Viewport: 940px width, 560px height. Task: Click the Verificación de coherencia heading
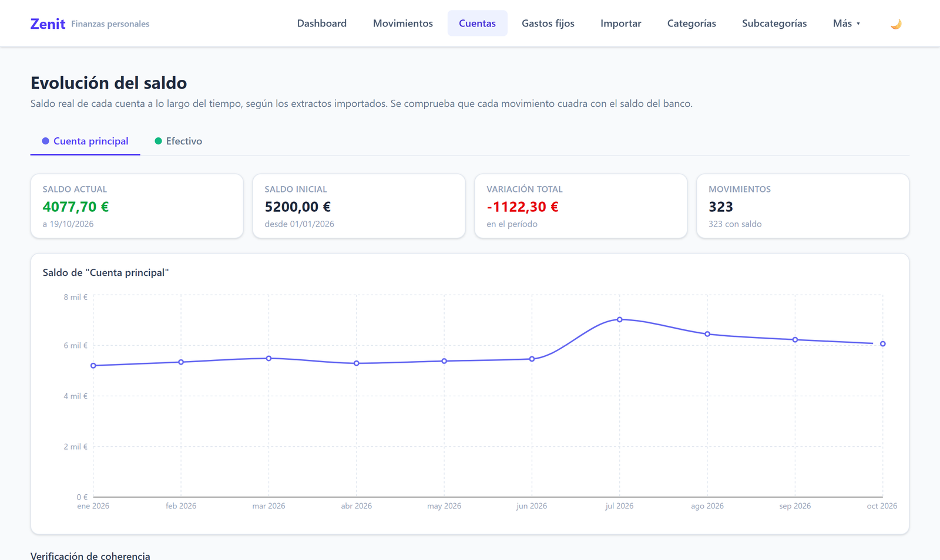click(90, 555)
